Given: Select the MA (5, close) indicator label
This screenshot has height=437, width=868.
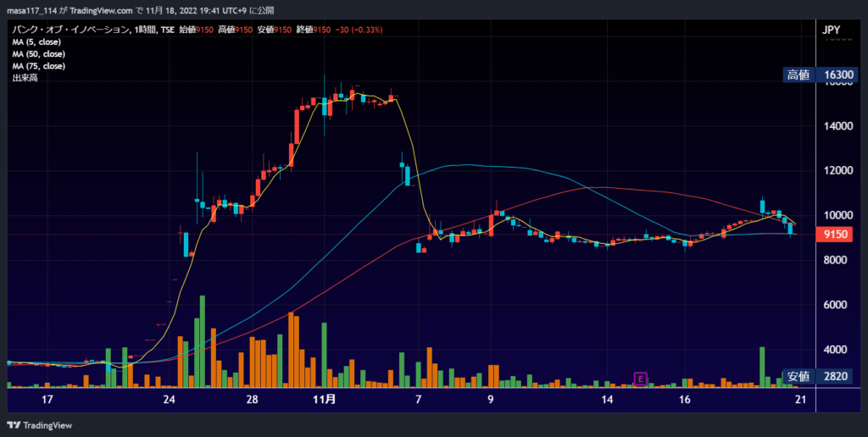Looking at the screenshot, I should tap(36, 42).
